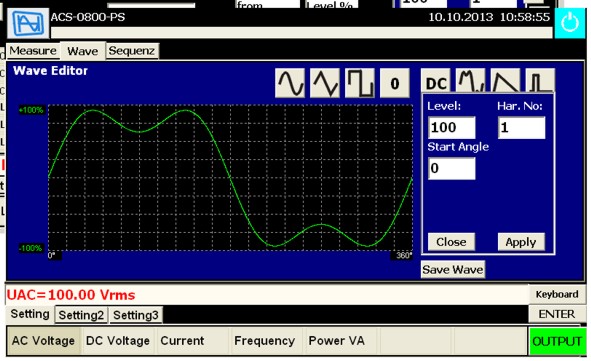
Task: Click the Save Wave button
Action: tap(453, 269)
